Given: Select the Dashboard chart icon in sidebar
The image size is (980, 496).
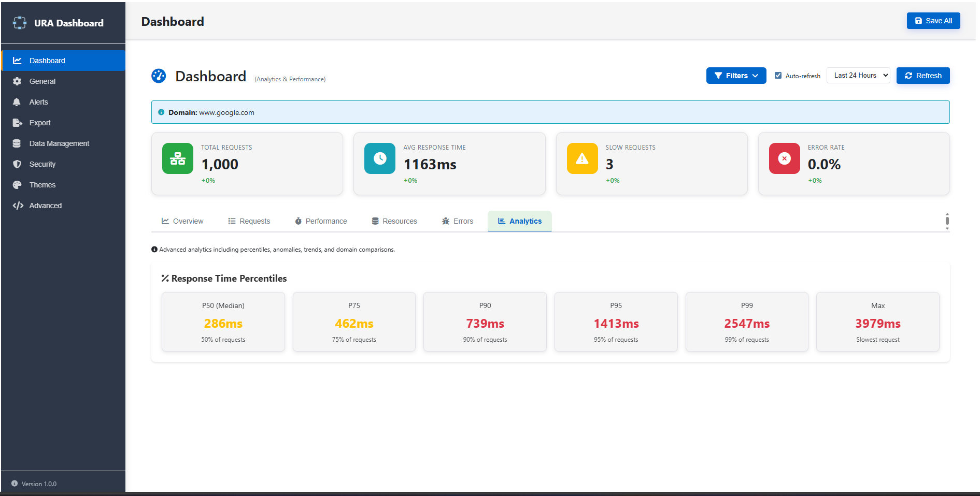Looking at the screenshot, I should pyautogui.click(x=18, y=60).
